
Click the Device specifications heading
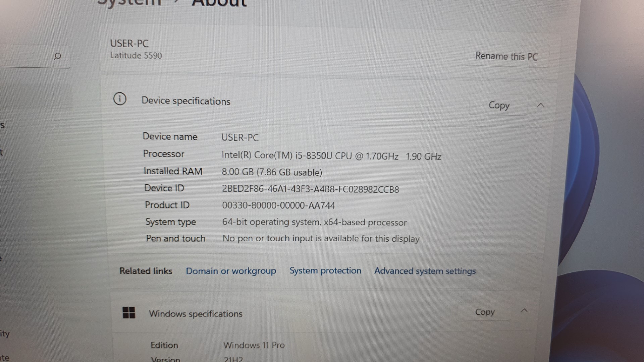pos(186,101)
